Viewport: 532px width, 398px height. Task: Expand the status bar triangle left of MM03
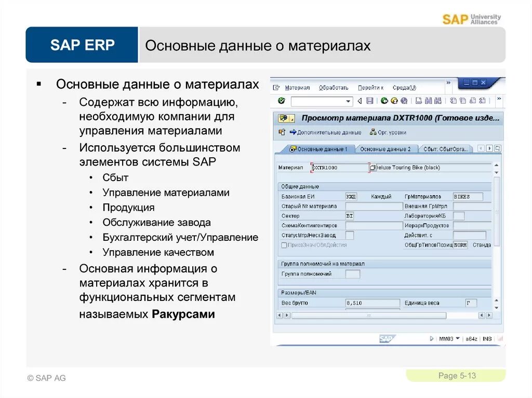point(431,339)
